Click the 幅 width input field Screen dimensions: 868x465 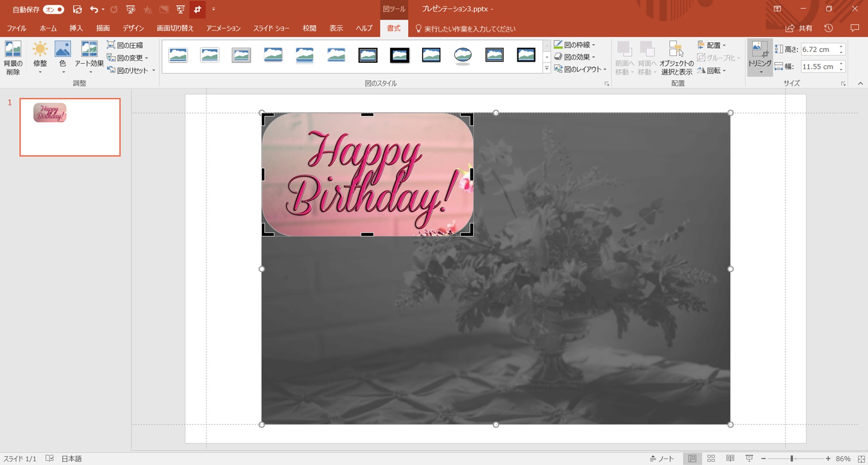818,66
